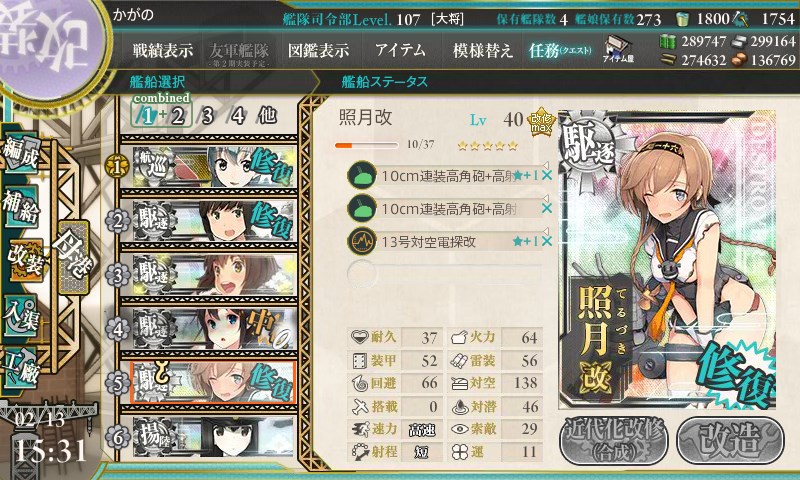Open the 工廠 factory icon
The width and height of the screenshot is (800, 480).
point(21,368)
